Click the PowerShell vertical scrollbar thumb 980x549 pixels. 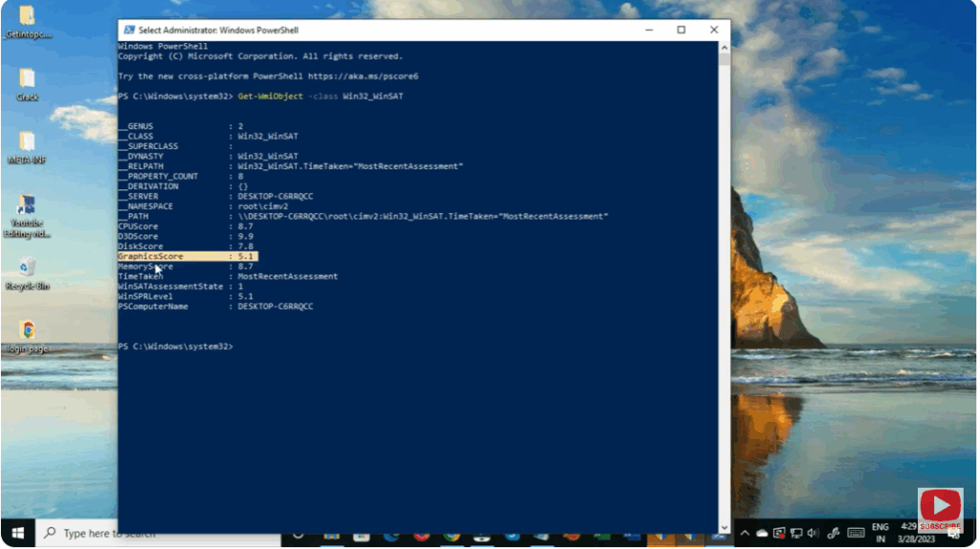724,59
